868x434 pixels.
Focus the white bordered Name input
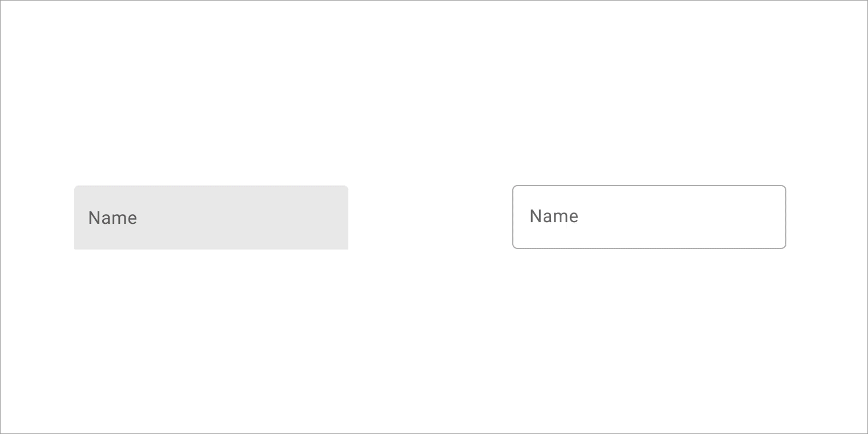(x=649, y=217)
